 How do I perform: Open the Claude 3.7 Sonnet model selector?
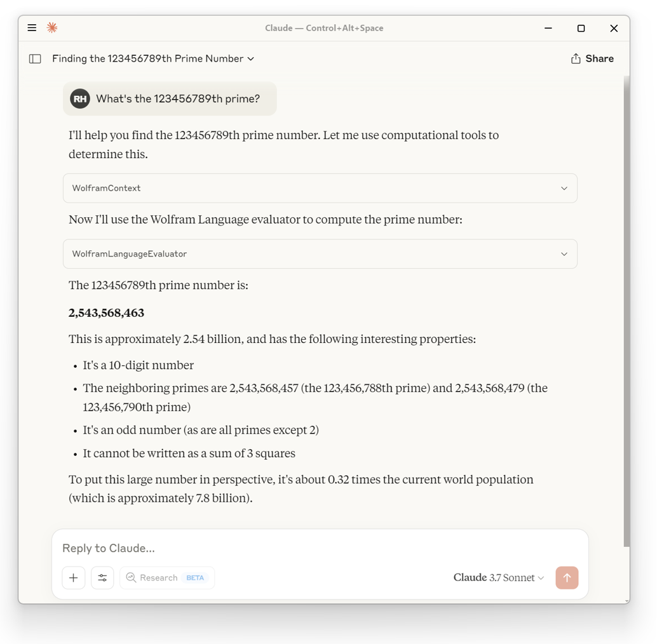[x=499, y=578]
